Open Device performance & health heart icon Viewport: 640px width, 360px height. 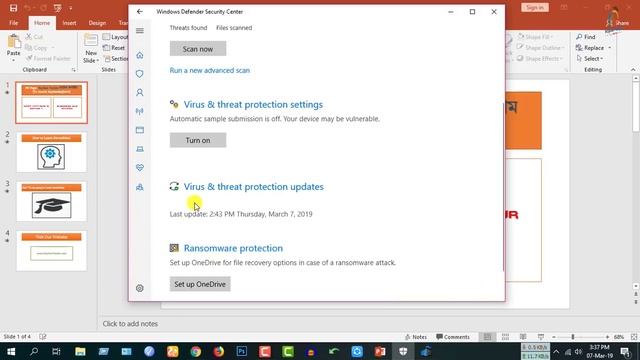point(140,168)
